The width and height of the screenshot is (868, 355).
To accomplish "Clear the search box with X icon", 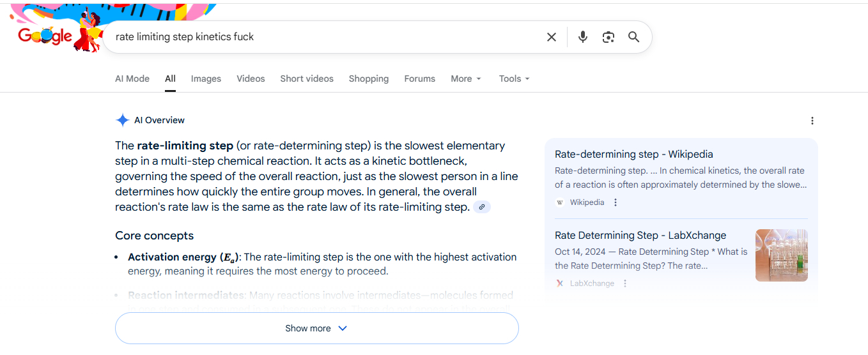I will (552, 37).
